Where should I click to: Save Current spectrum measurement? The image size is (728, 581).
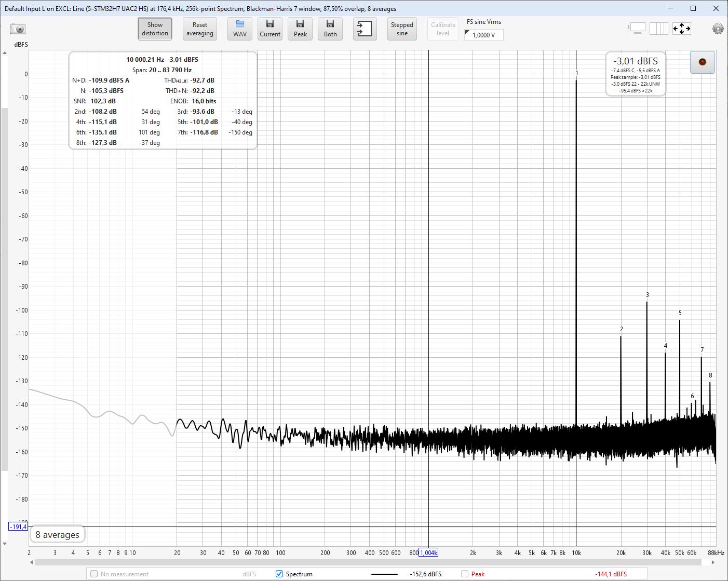click(270, 29)
